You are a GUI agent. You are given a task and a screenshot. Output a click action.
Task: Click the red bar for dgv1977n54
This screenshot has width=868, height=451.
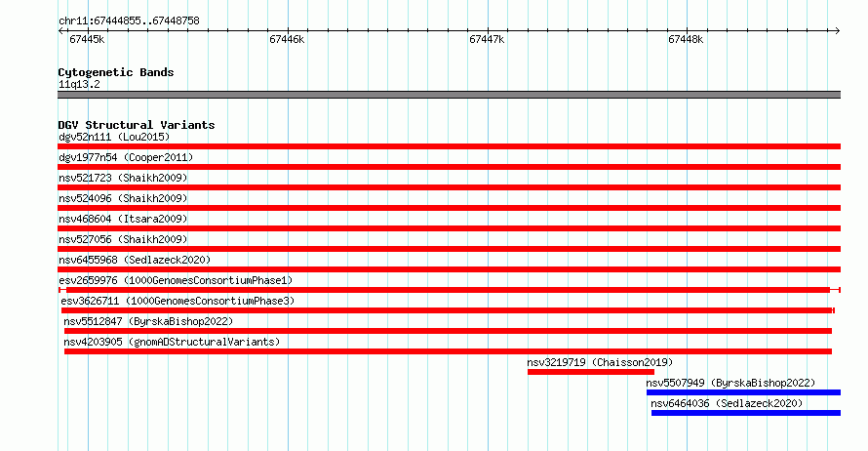coord(449,167)
